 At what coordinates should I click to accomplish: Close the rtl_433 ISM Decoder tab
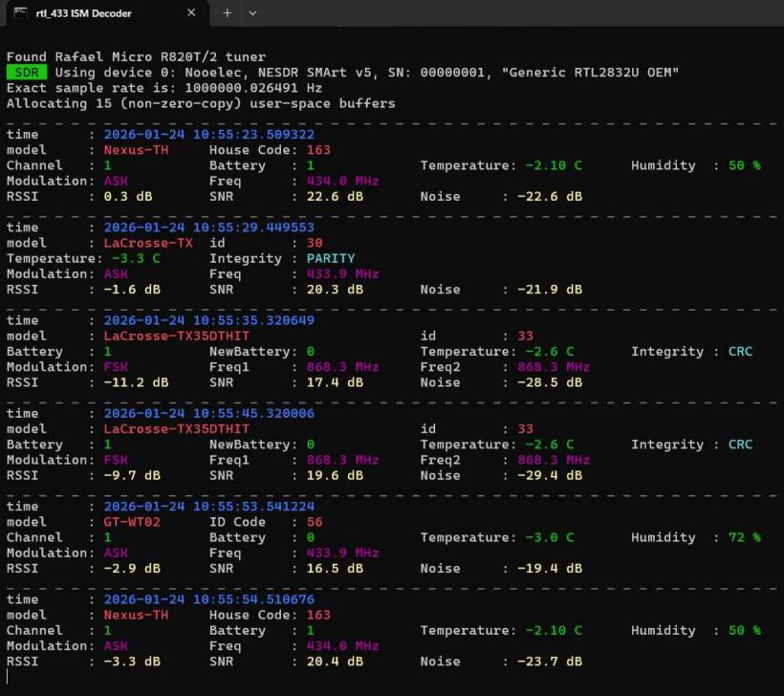tap(191, 13)
